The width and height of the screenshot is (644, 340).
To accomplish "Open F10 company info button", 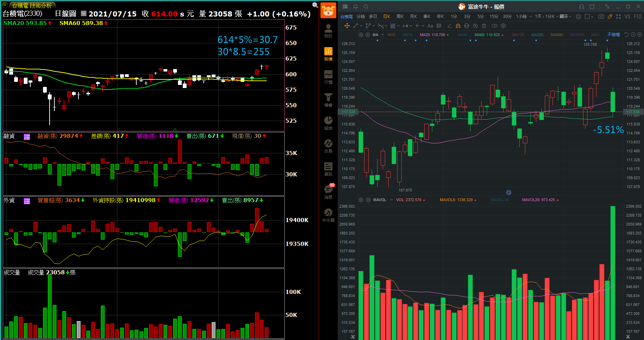I will click(x=638, y=17).
